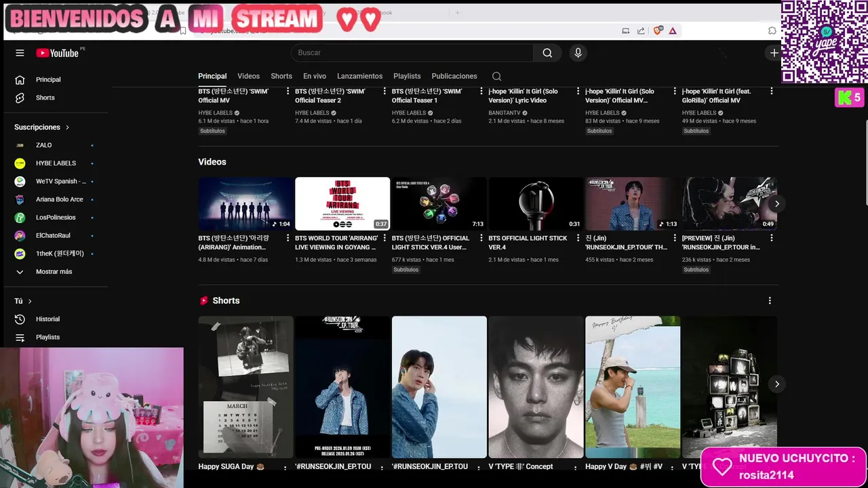Play the 0:49 PREVIEW Jin thumbnail
This screenshot has height=488, width=868.
click(729, 203)
